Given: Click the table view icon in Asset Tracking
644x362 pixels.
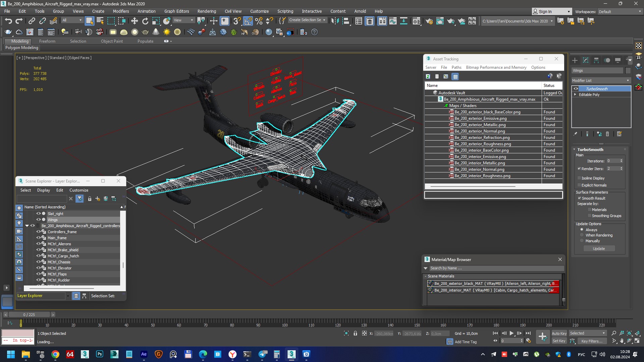Looking at the screenshot, I should click(455, 76).
